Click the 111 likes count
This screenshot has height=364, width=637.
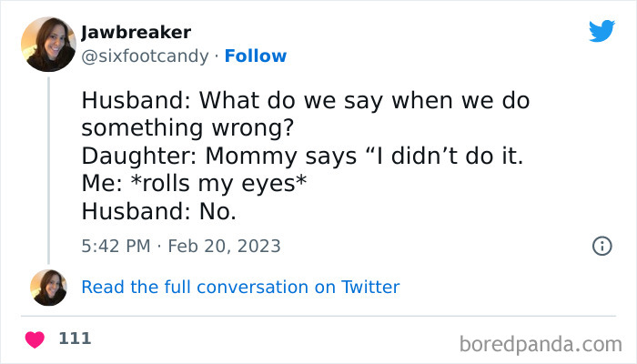[x=75, y=339]
